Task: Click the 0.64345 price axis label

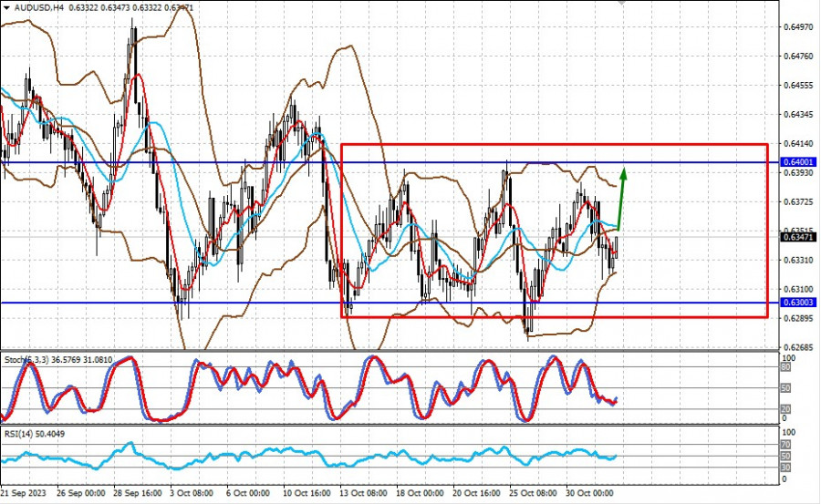Action: pos(798,114)
